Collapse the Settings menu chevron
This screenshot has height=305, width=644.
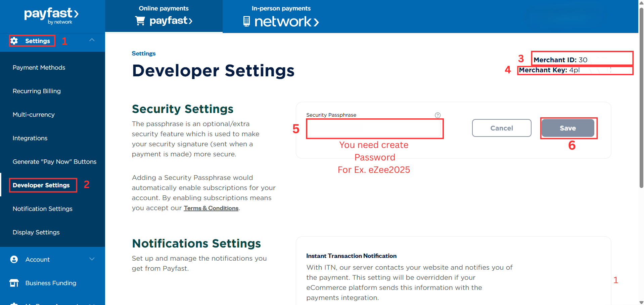click(x=92, y=40)
